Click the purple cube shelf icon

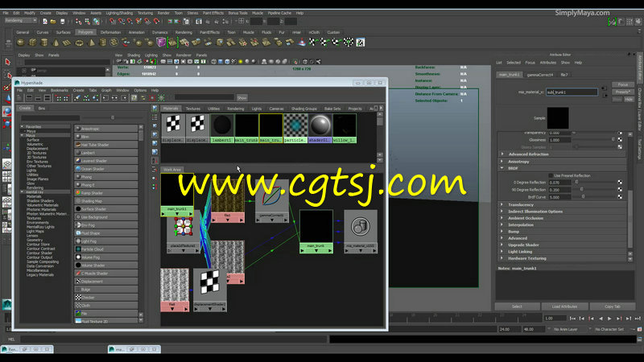[x=160, y=43]
